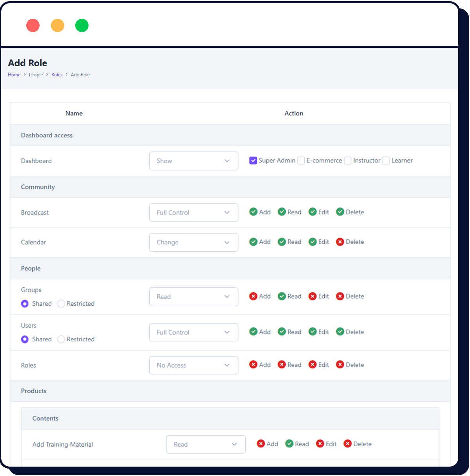470x476 pixels.
Task: Open the Show dropdown for Dashboard
Action: pos(193,161)
